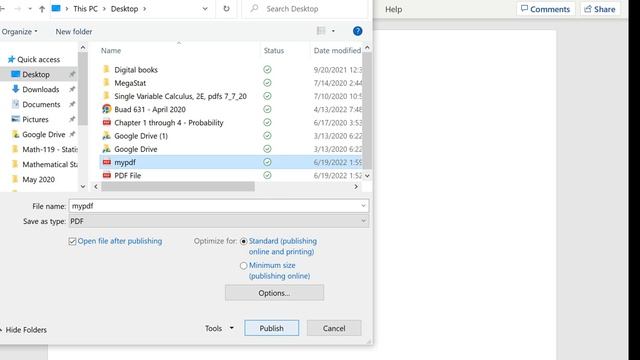Click the Downloads arrow icon in sidebar
The width and height of the screenshot is (640, 360).
click(x=16, y=89)
